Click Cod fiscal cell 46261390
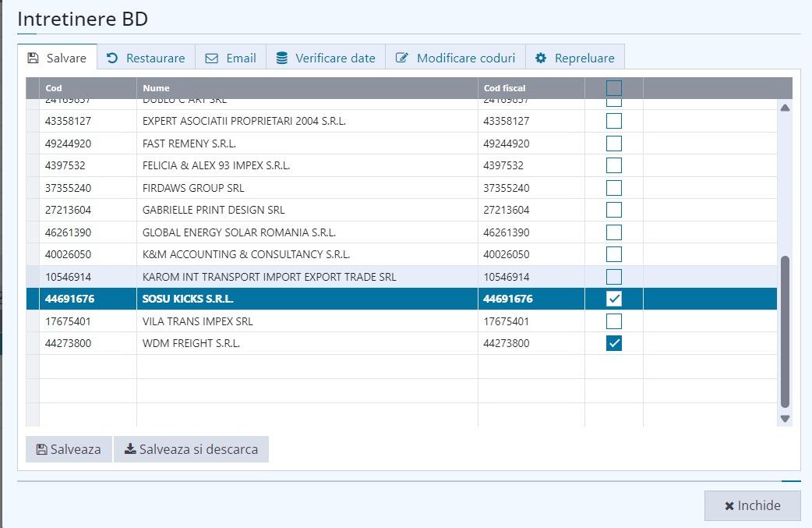 531,232
